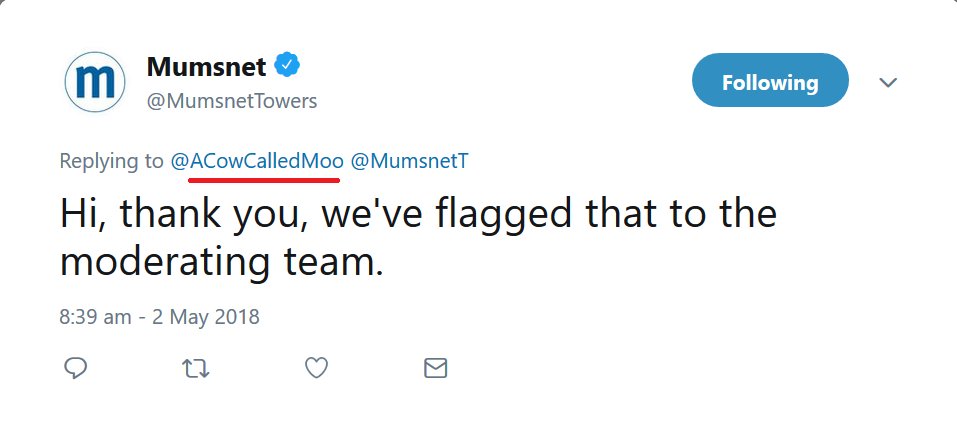Retweet this Mumsnet tweet

tap(196, 368)
